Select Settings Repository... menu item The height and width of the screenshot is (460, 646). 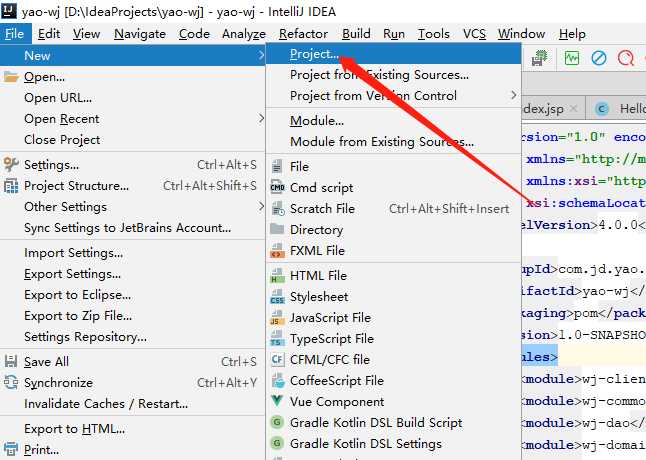(132, 337)
